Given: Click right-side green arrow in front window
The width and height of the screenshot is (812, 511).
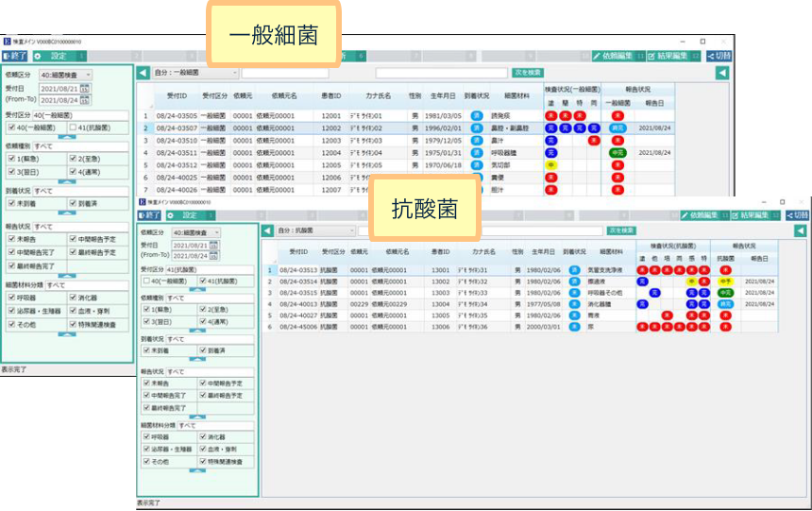Looking at the screenshot, I should click(800, 230).
